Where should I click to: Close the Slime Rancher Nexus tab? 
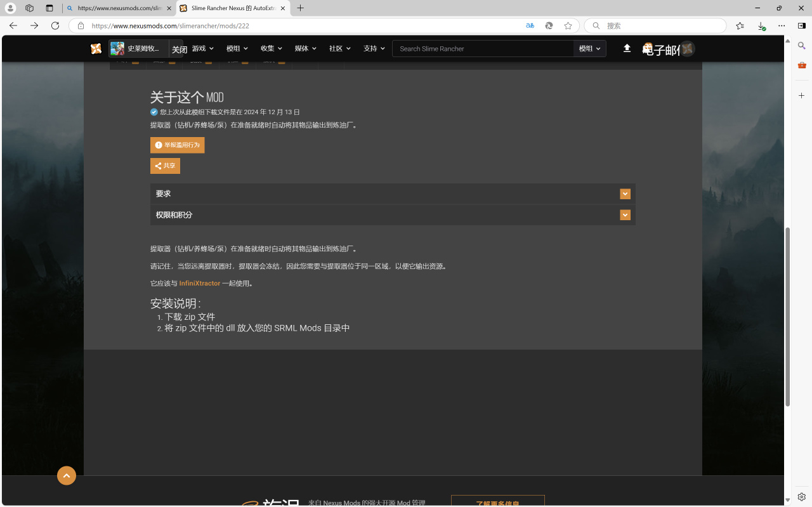pyautogui.click(x=282, y=8)
